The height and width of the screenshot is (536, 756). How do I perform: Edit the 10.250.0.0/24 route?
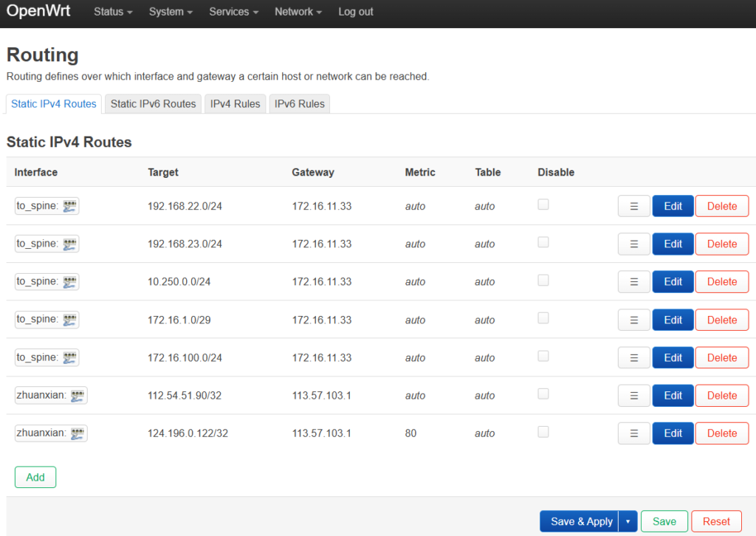tap(673, 282)
